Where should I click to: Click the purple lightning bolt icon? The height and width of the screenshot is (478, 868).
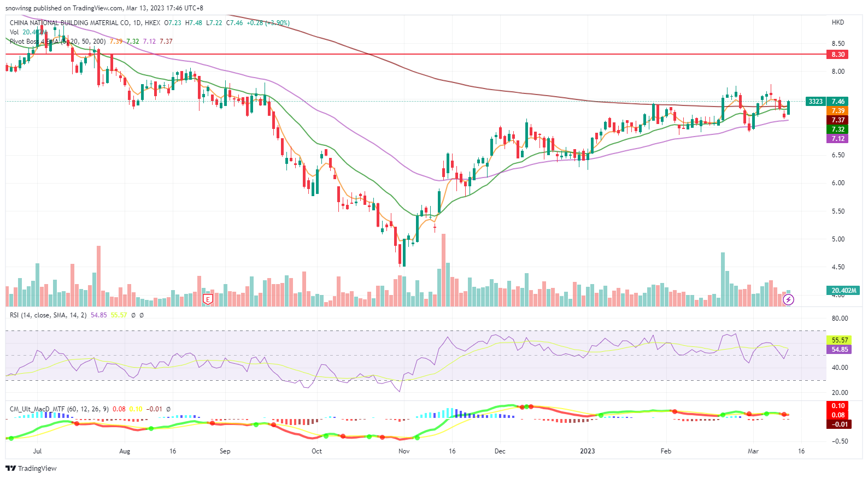(x=788, y=299)
